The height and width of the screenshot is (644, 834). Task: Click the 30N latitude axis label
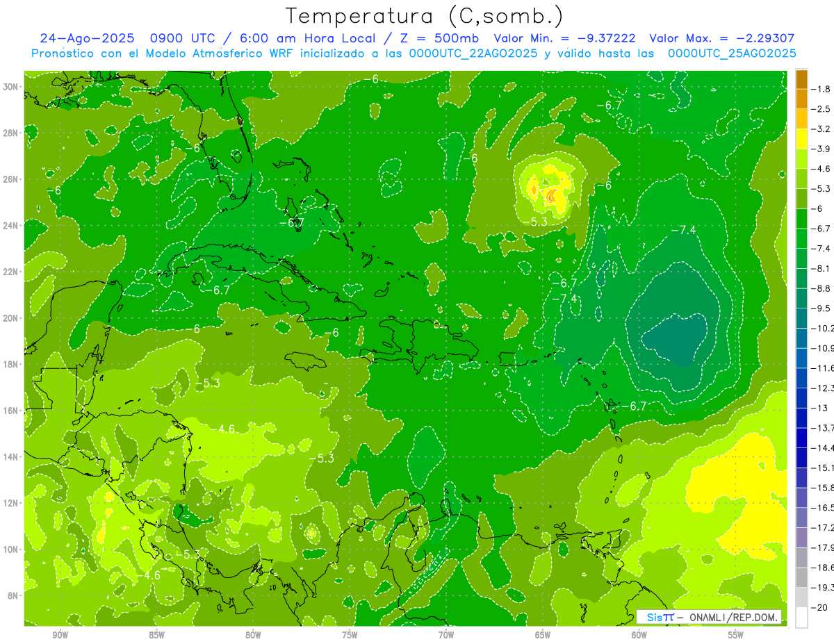tap(11, 86)
